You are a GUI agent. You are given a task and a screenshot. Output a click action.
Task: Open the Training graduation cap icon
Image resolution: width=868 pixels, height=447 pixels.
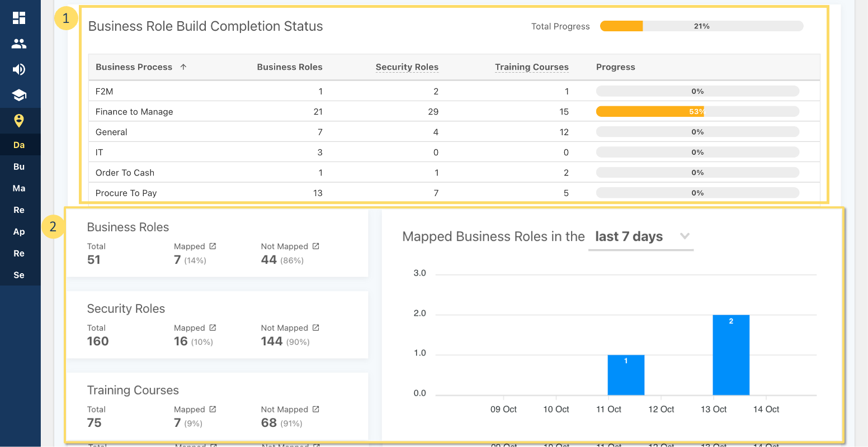click(x=19, y=94)
